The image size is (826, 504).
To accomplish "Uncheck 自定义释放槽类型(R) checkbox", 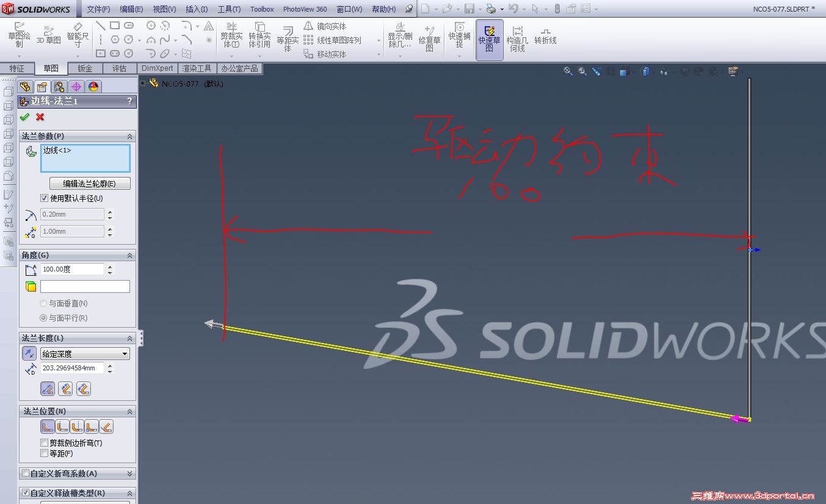I will 25,493.
